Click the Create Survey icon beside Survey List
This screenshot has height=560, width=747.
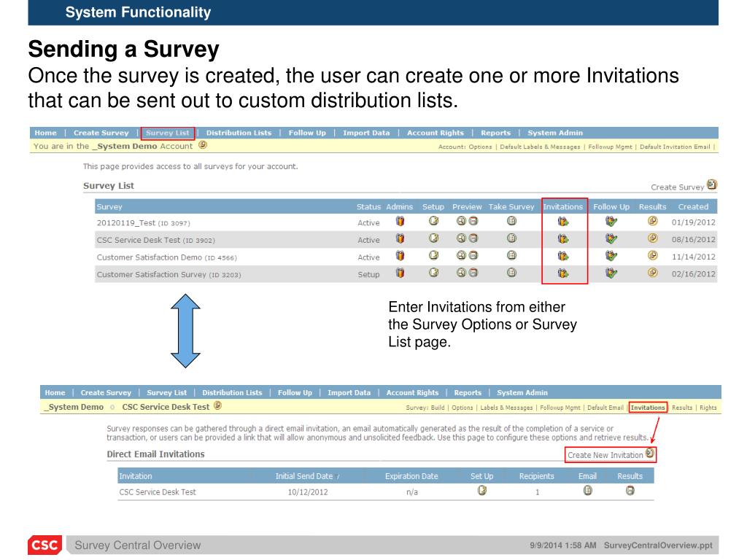coord(712,184)
